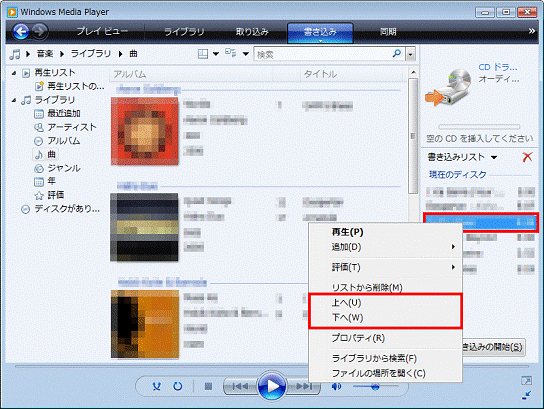Switch to full screen view
544x409 pixels.
point(526,381)
